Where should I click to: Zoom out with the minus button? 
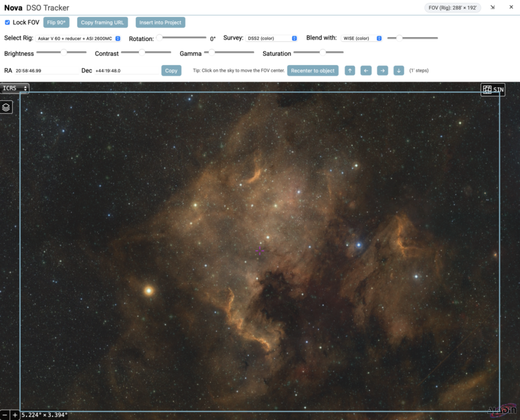[5, 415]
